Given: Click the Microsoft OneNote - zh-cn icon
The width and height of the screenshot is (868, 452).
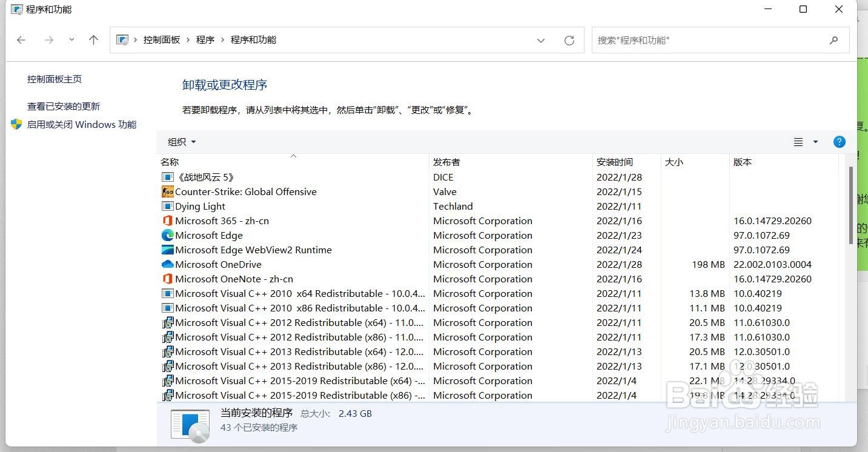Looking at the screenshot, I should click(168, 279).
